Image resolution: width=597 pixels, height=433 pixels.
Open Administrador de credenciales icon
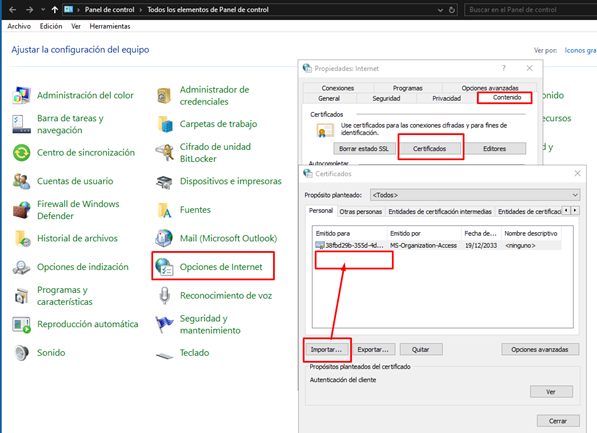(x=164, y=95)
